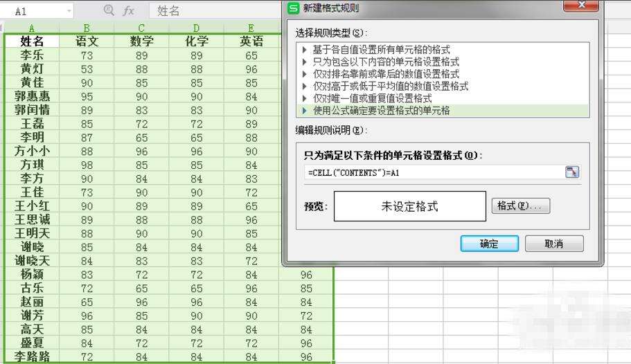Screen dimensions: 631x364
Task: Click name cell 方琪
Action: coord(32,165)
